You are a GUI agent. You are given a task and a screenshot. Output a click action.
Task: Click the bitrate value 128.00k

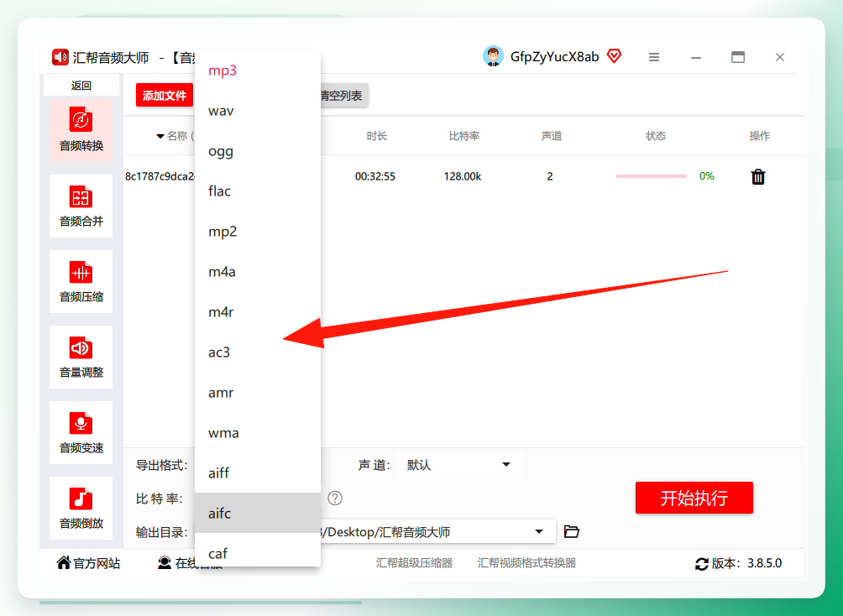(463, 176)
